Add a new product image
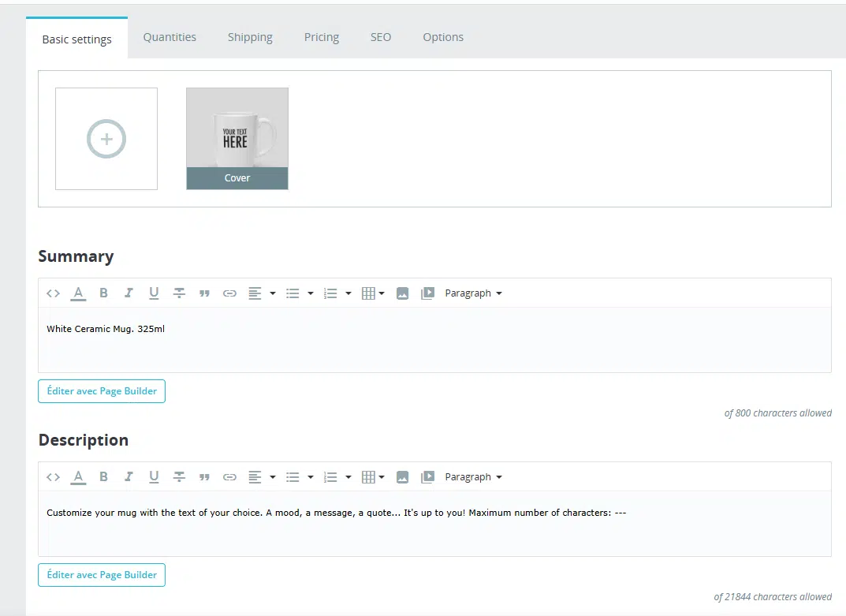Viewport: 846px width, 616px height. tap(106, 138)
